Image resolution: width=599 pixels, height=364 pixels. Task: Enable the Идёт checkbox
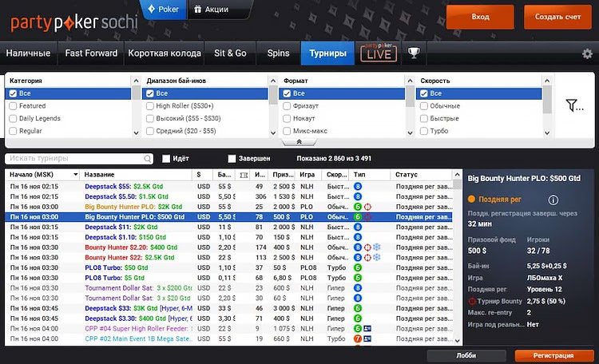click(166, 159)
